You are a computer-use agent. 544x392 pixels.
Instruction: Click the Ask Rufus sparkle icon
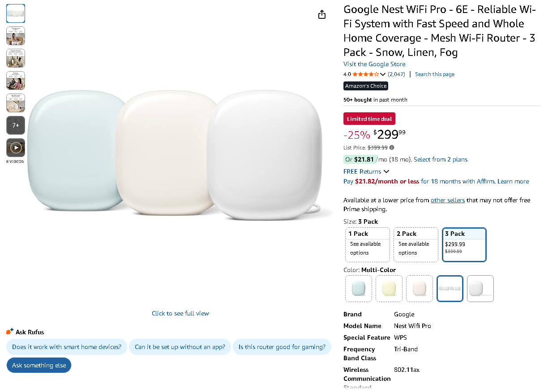(10, 332)
